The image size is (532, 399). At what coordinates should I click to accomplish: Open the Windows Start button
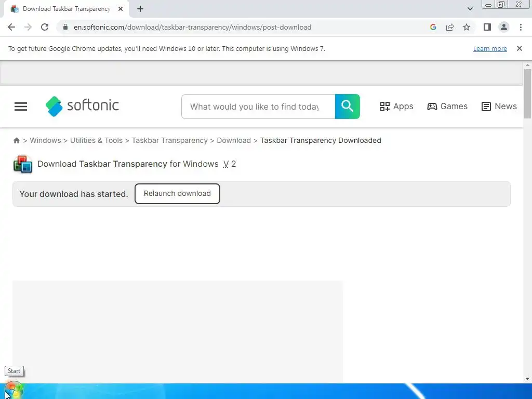[14, 391]
